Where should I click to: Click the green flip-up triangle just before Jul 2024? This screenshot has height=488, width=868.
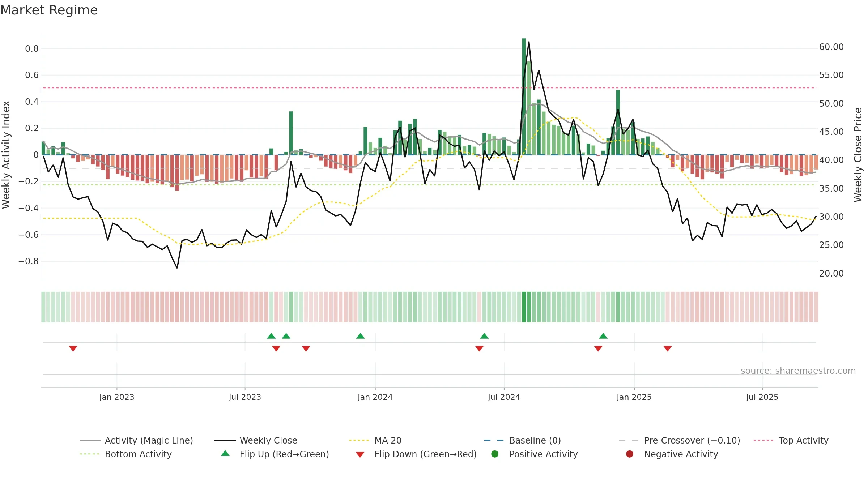coord(484,336)
